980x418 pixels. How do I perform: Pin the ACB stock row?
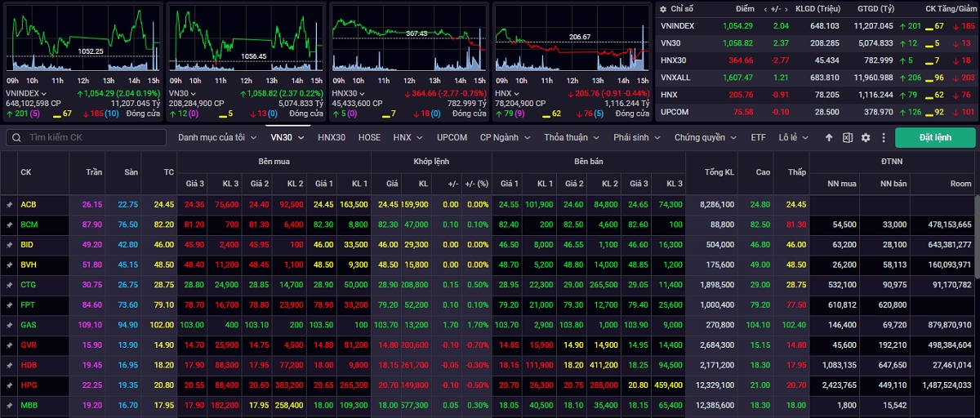10,204
